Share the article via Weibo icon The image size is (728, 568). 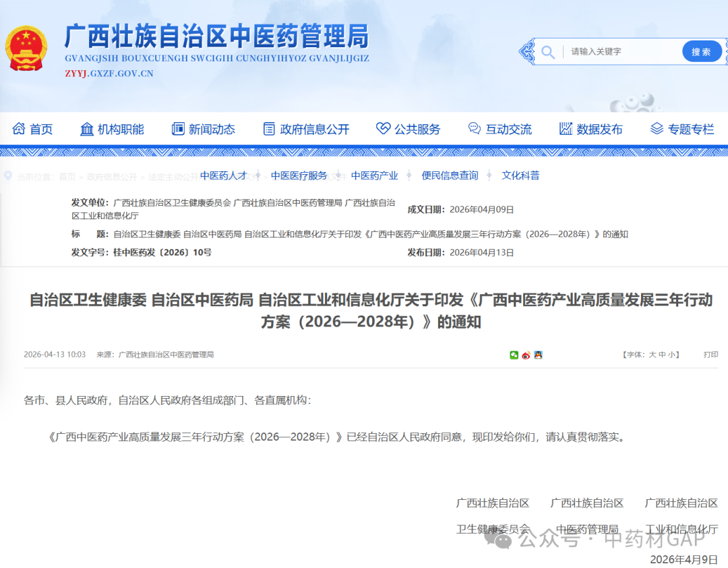point(526,355)
